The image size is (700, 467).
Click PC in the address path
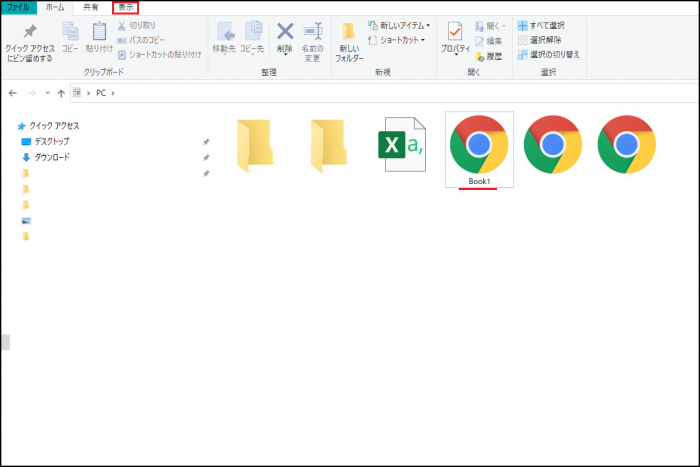pyautogui.click(x=101, y=93)
